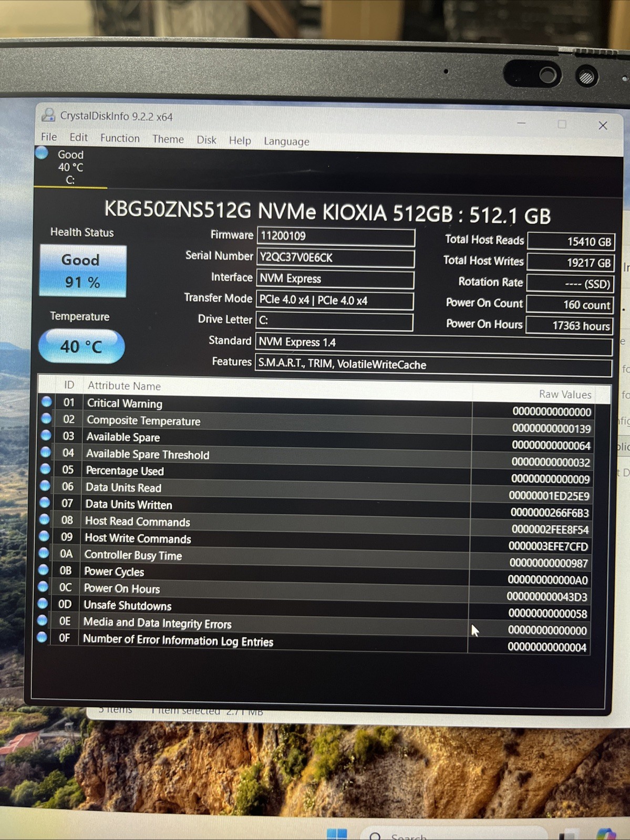Screen dimensions: 630x840
Task: Click the Good 91 % health status button
Action: [83, 271]
